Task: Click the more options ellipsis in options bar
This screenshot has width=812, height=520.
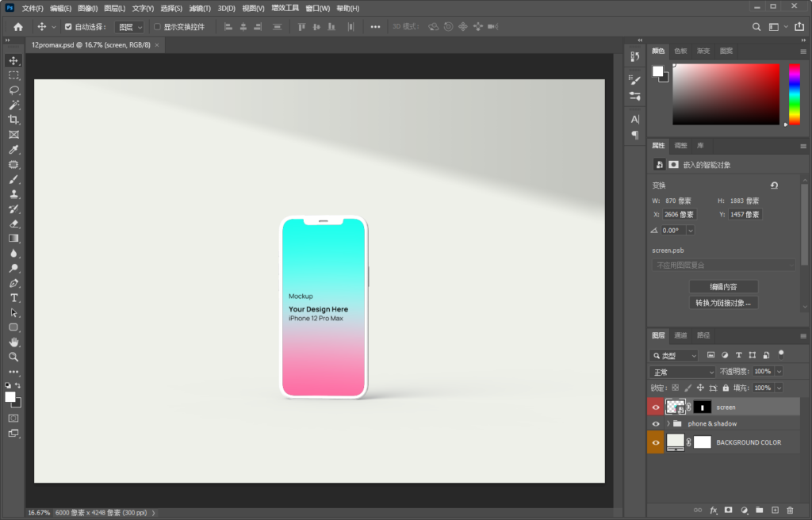Action: [375, 27]
